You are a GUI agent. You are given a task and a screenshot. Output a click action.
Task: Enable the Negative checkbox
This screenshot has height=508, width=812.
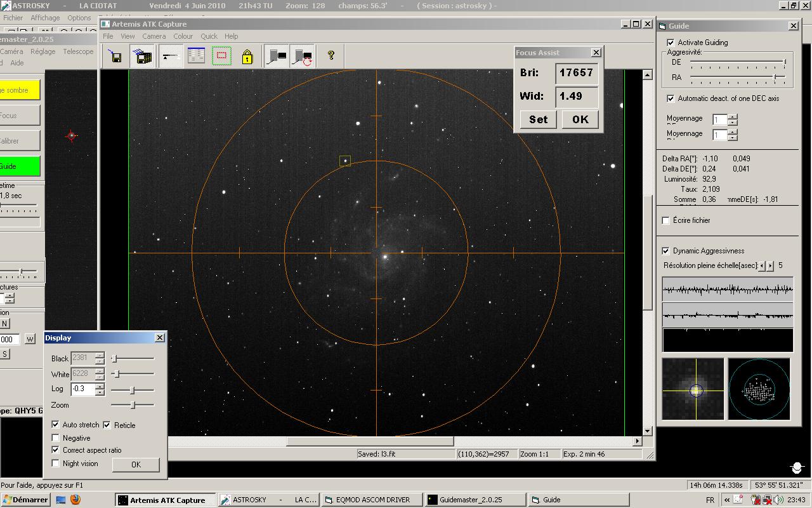[x=56, y=438]
